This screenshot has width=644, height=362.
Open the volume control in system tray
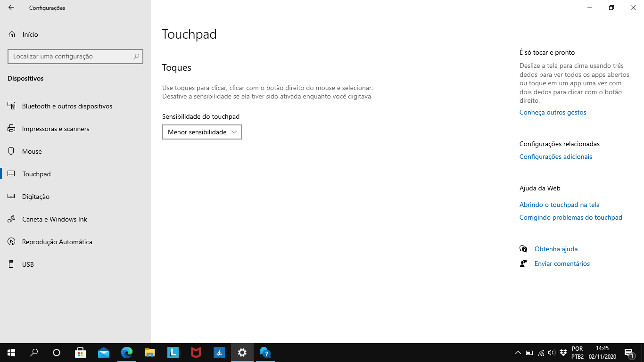coord(551,352)
